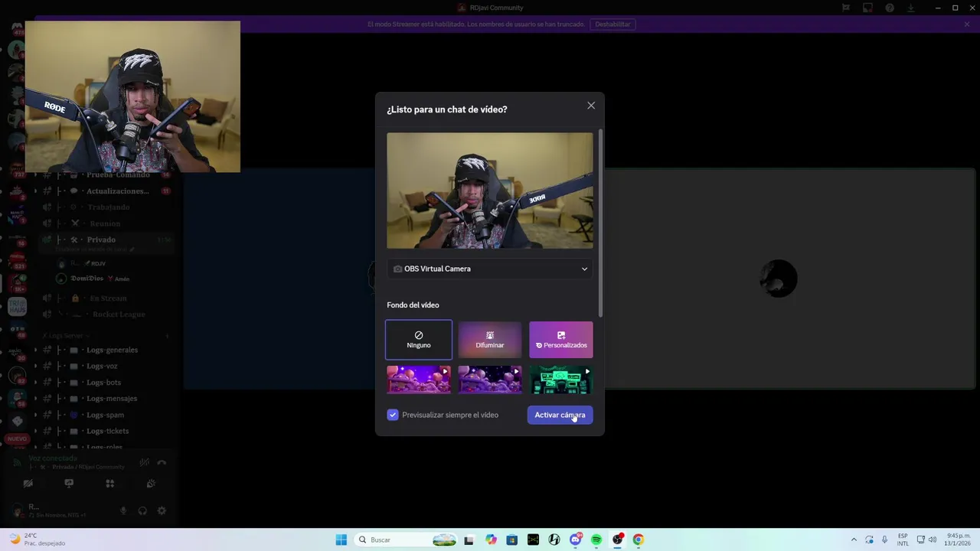Click the user avatar in the call area

click(x=779, y=279)
